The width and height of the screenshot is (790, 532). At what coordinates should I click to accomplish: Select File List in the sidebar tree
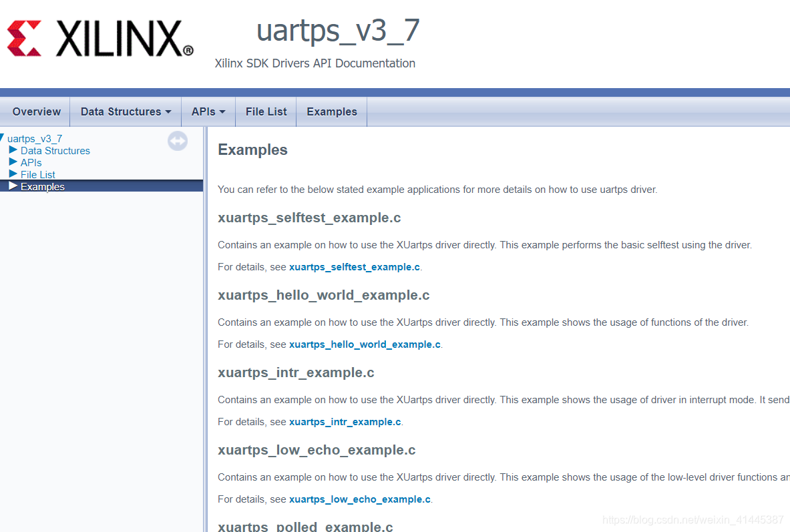[38, 175]
